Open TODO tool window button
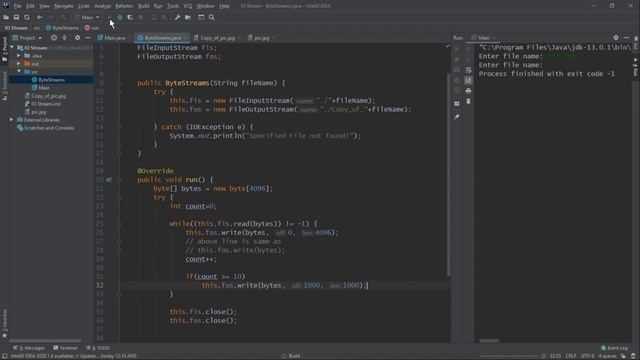Image resolution: width=640 pixels, height=360 pixels. tap(98, 348)
